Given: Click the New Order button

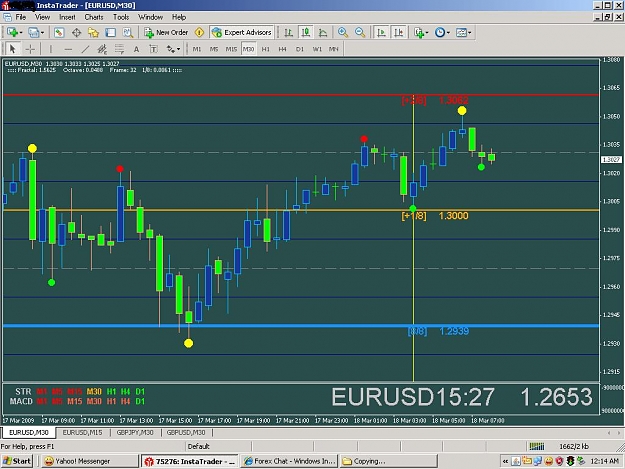Looking at the screenshot, I should (166, 32).
